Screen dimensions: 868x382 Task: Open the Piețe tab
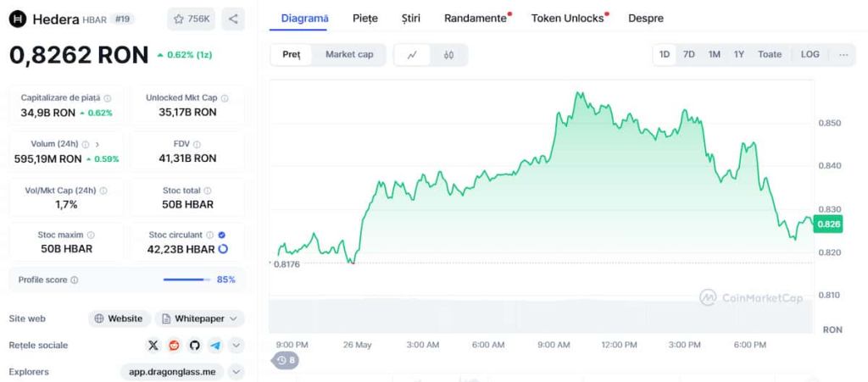coord(365,18)
